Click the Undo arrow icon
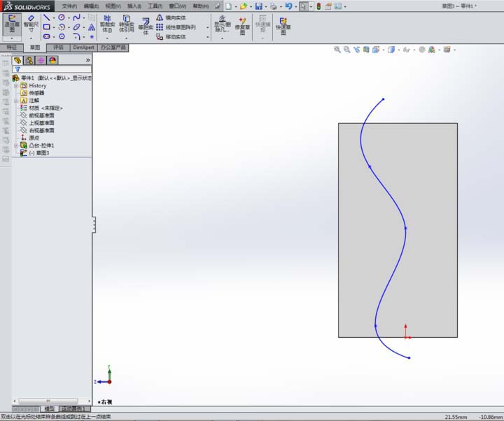504x421 pixels. (288, 6)
